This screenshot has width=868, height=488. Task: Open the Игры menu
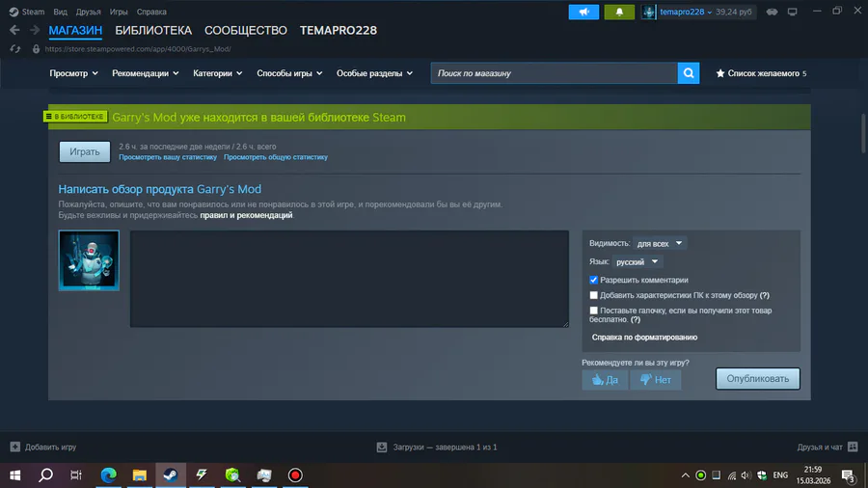119,12
